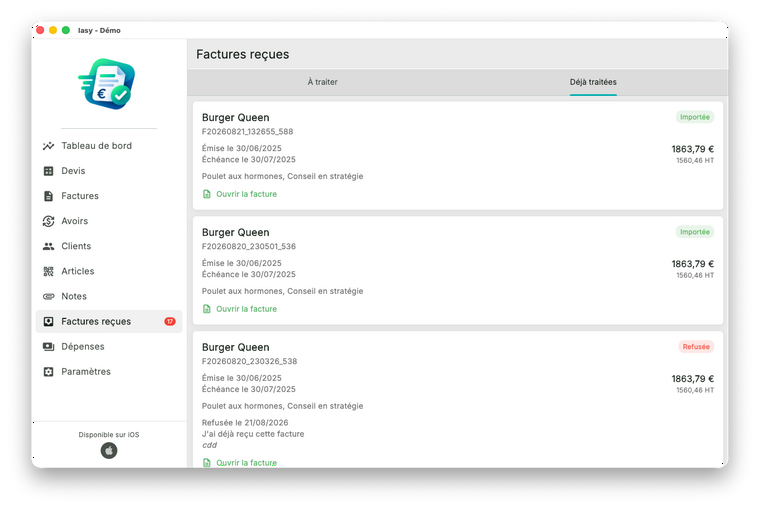Show the Clients list

pyautogui.click(x=109, y=246)
